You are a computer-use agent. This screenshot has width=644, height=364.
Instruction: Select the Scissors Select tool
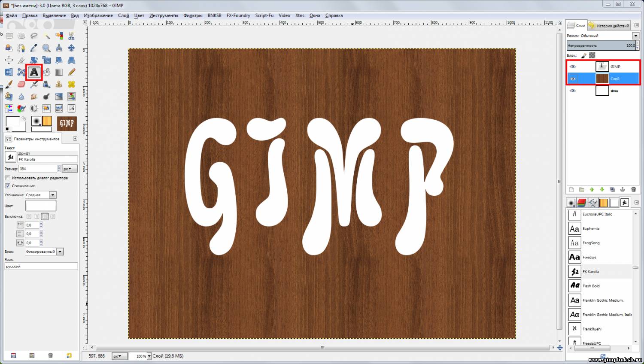pyautogui.click(x=71, y=36)
